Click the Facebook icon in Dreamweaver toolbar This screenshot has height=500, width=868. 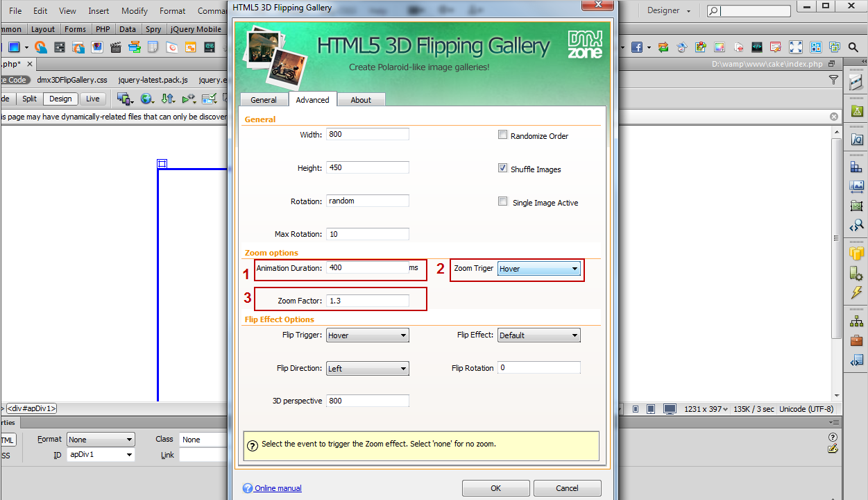[636, 47]
